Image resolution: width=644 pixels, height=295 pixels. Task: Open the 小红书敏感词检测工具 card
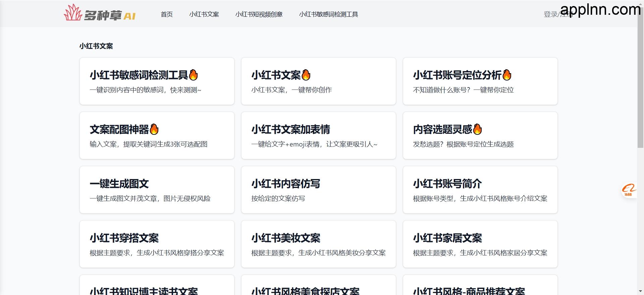(x=157, y=81)
